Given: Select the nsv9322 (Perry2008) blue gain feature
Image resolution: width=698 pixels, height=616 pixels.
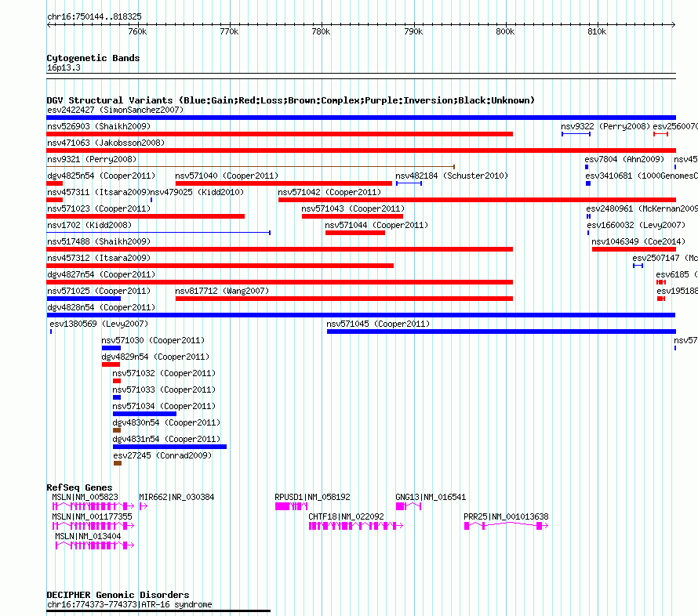Looking at the screenshot, I should (x=576, y=134).
